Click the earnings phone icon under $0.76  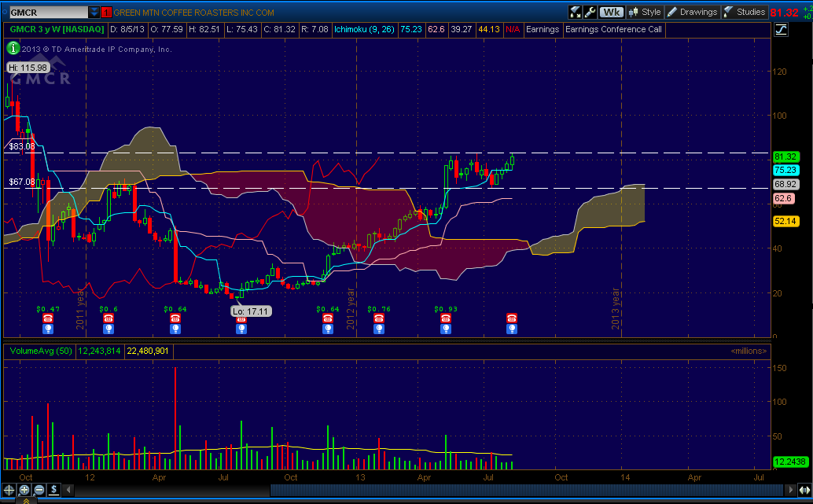(379, 318)
